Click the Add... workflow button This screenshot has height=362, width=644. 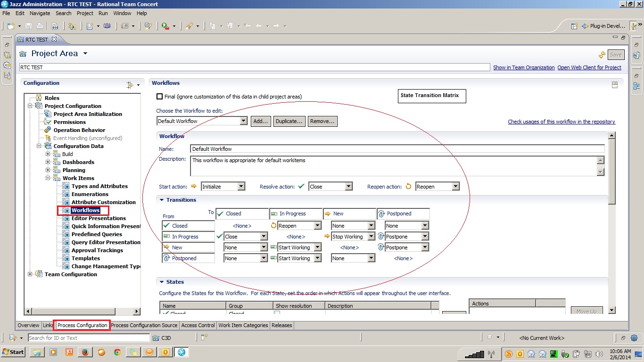[261, 121]
